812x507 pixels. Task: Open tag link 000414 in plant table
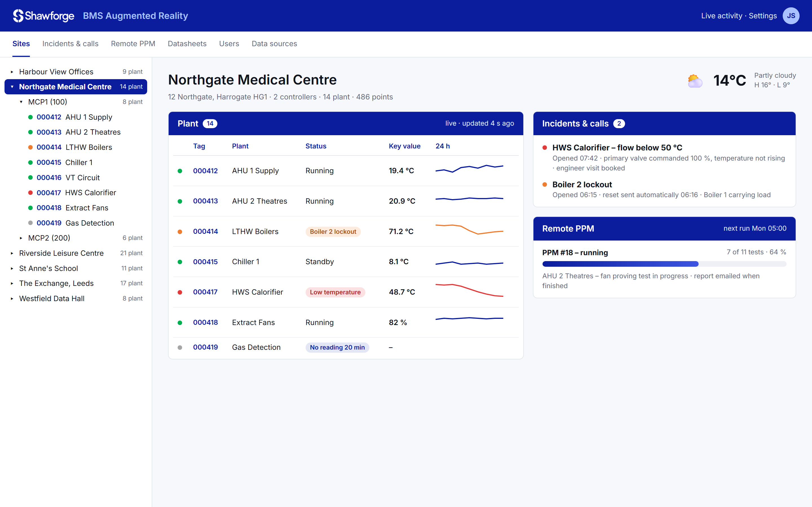[205, 231]
